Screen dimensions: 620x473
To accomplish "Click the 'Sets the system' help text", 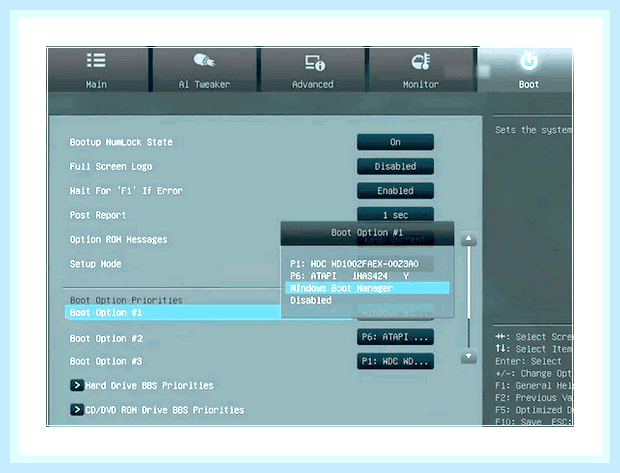I will click(x=533, y=130).
